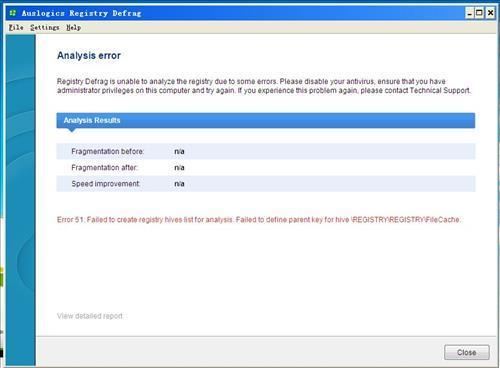Click the red Error 51 message text
This screenshot has height=368, width=500.
tap(259, 220)
